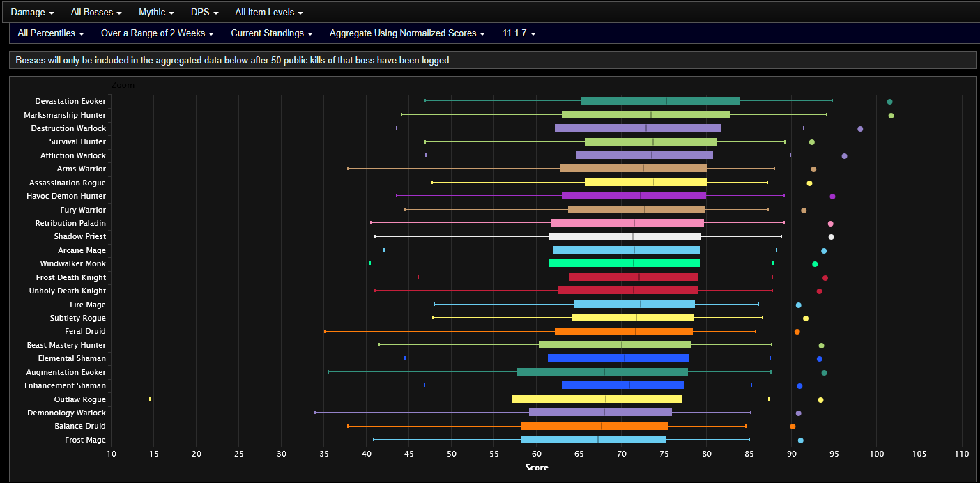
Task: Open Aggregate Using Normalized Scores dropdown
Action: [x=408, y=33]
